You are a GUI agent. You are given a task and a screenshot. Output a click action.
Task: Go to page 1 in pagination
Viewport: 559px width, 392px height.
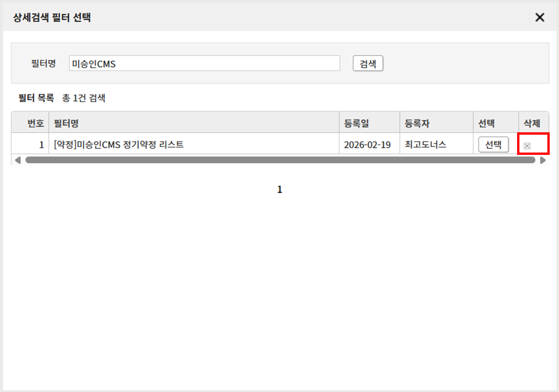(280, 189)
